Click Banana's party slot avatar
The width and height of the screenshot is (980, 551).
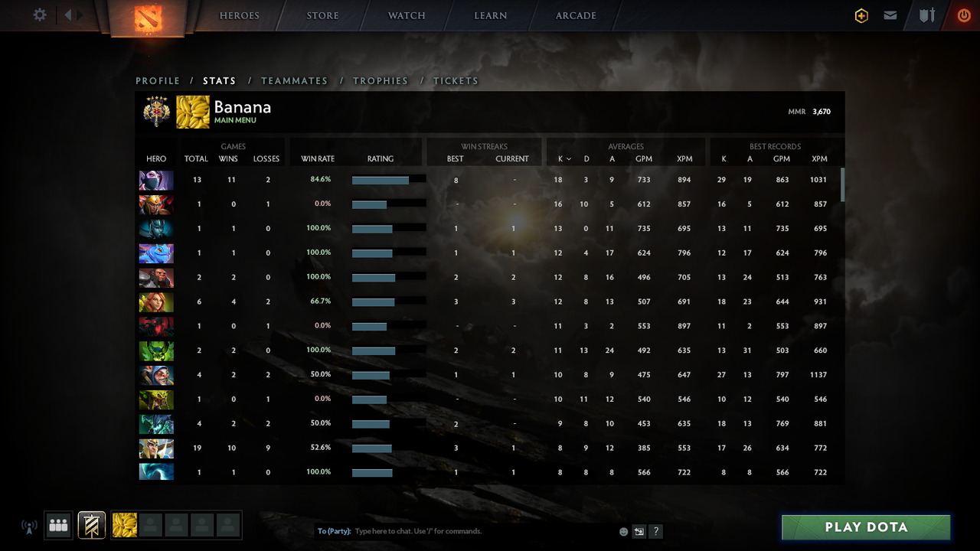tap(125, 525)
